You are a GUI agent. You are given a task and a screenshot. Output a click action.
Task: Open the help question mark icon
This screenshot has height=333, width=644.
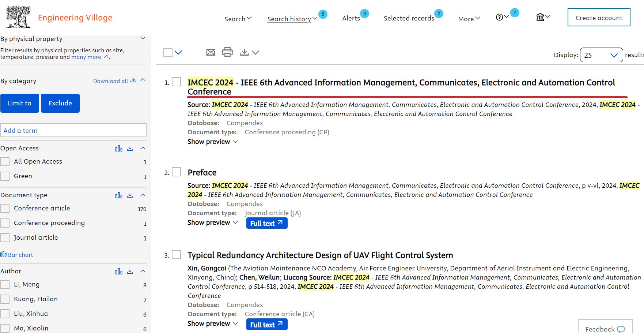499,17
